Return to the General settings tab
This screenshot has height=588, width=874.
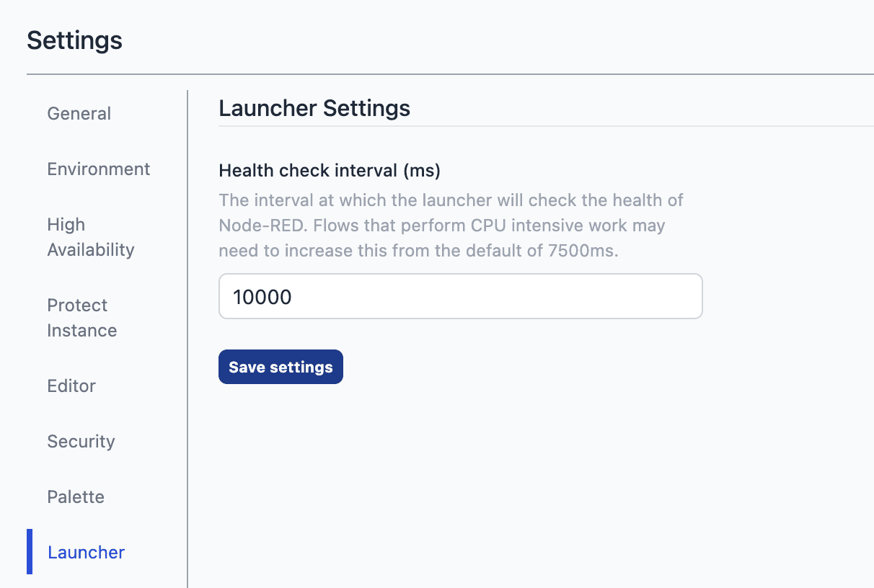[x=79, y=113]
